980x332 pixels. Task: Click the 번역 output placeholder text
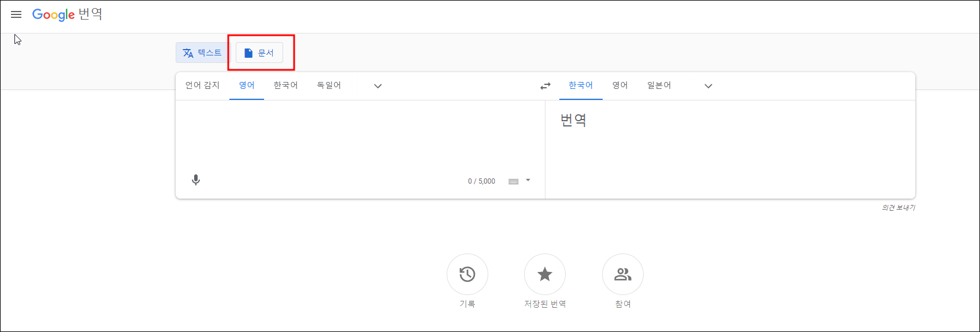tap(573, 120)
